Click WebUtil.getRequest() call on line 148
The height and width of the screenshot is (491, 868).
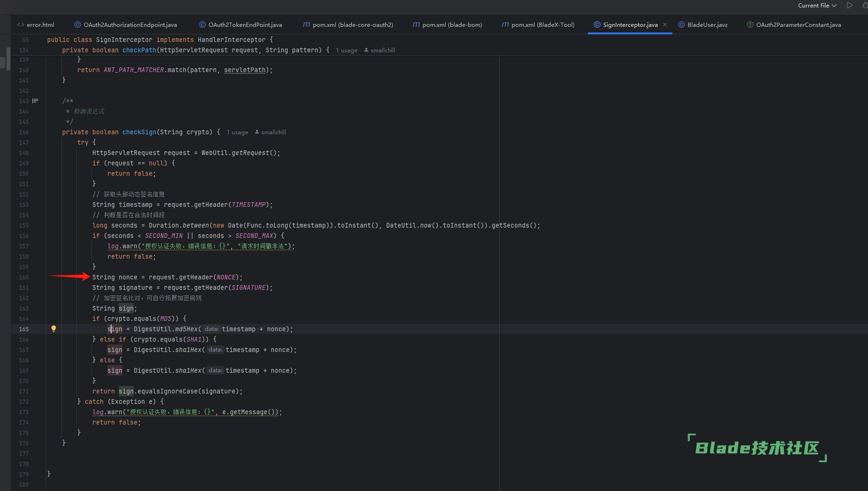pos(239,153)
